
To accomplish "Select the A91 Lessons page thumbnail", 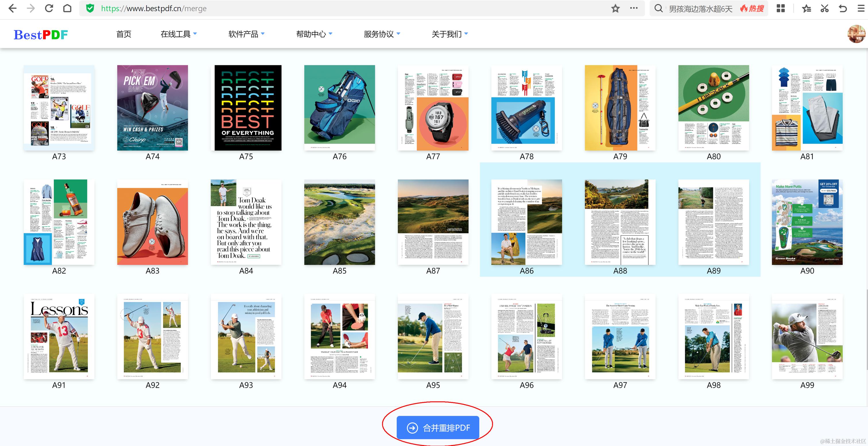I will (59, 337).
